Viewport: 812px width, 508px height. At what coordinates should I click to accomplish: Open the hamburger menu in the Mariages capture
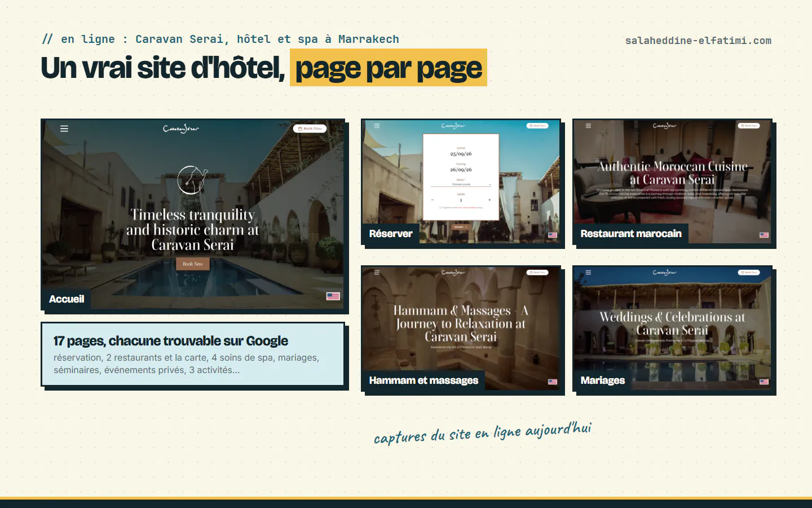(x=588, y=273)
